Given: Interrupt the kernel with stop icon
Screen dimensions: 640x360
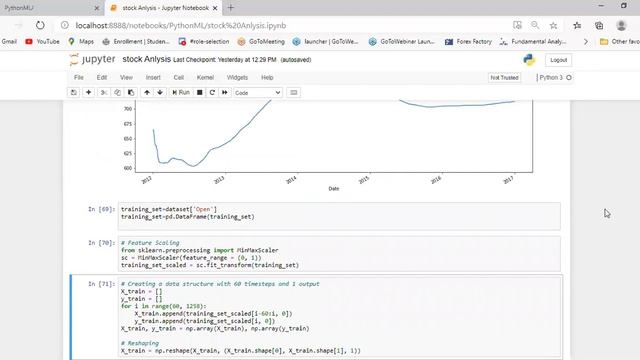Looking at the screenshot, I should pyautogui.click(x=199, y=93).
